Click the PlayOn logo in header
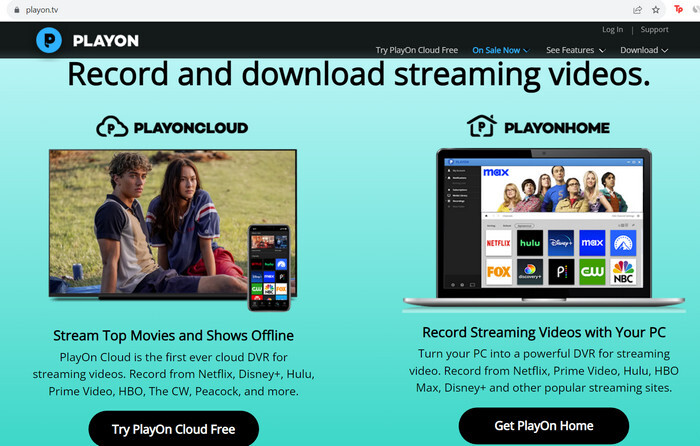 (x=86, y=41)
